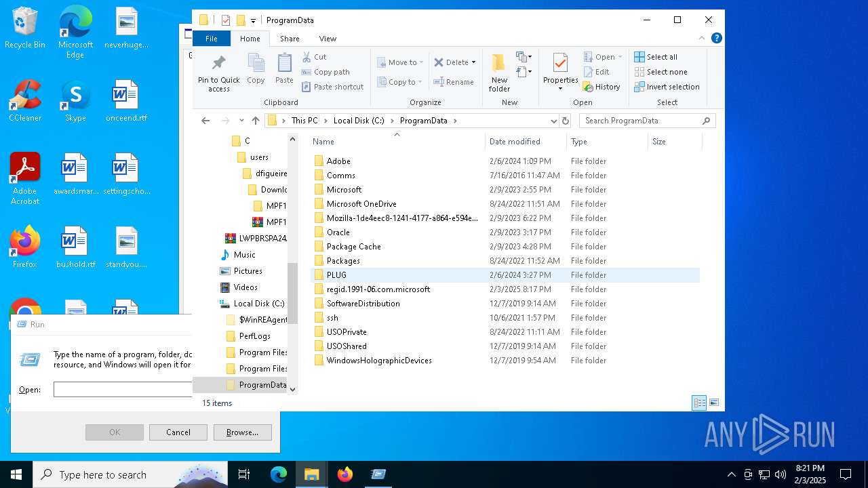Switch to Large icons view
Viewport: 868px width, 488px height.
coord(713,403)
